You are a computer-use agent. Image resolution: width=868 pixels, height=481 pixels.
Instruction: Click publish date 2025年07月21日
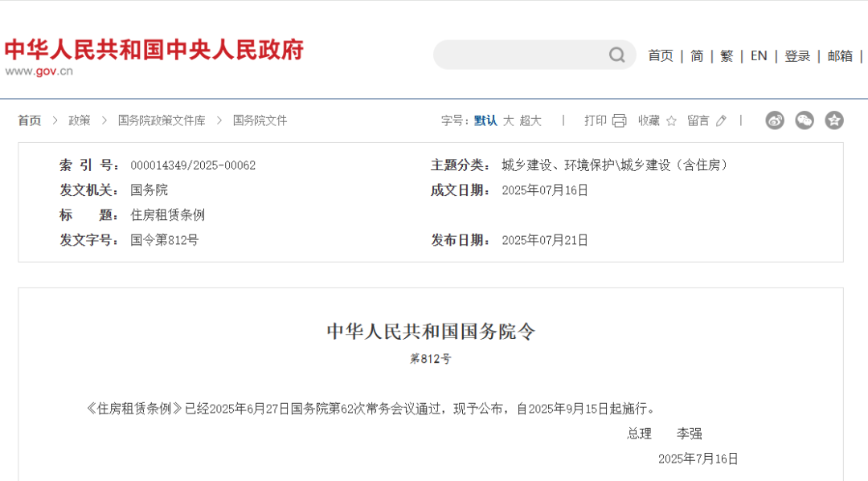tap(545, 240)
